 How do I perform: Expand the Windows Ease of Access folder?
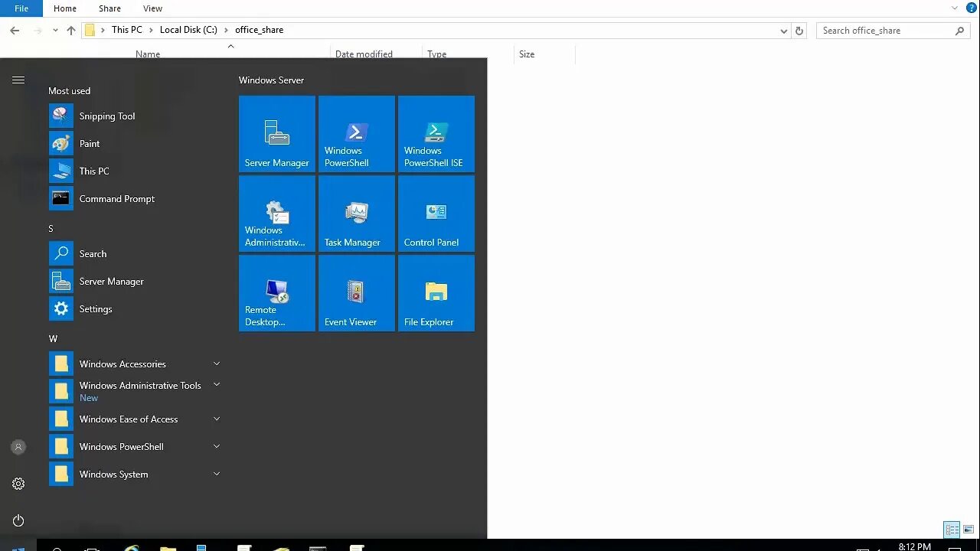[x=217, y=419]
